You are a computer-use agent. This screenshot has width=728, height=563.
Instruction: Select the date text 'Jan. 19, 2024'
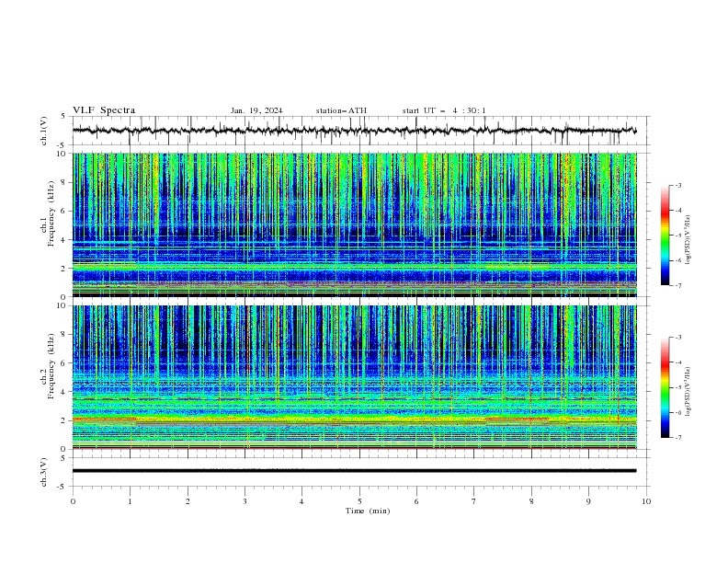[x=256, y=110]
